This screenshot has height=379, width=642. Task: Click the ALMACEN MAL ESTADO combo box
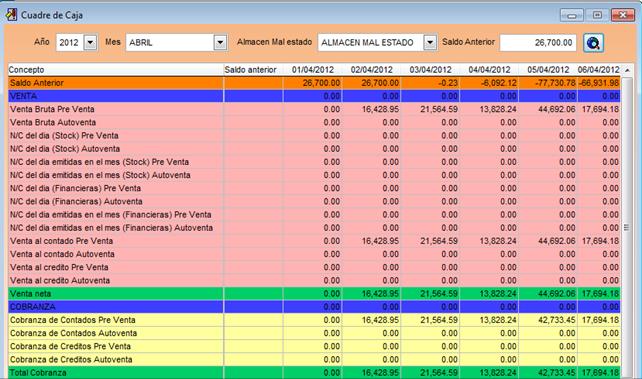tap(377, 42)
